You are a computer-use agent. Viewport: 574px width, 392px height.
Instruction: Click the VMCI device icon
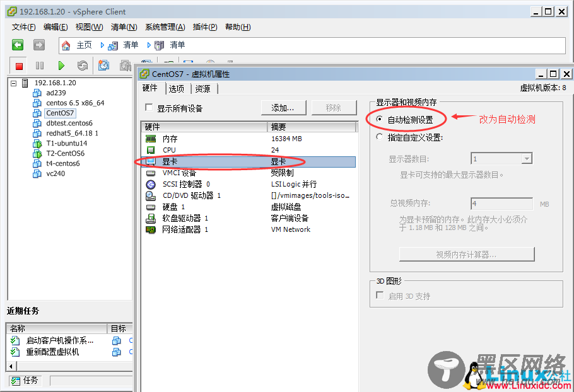151,173
